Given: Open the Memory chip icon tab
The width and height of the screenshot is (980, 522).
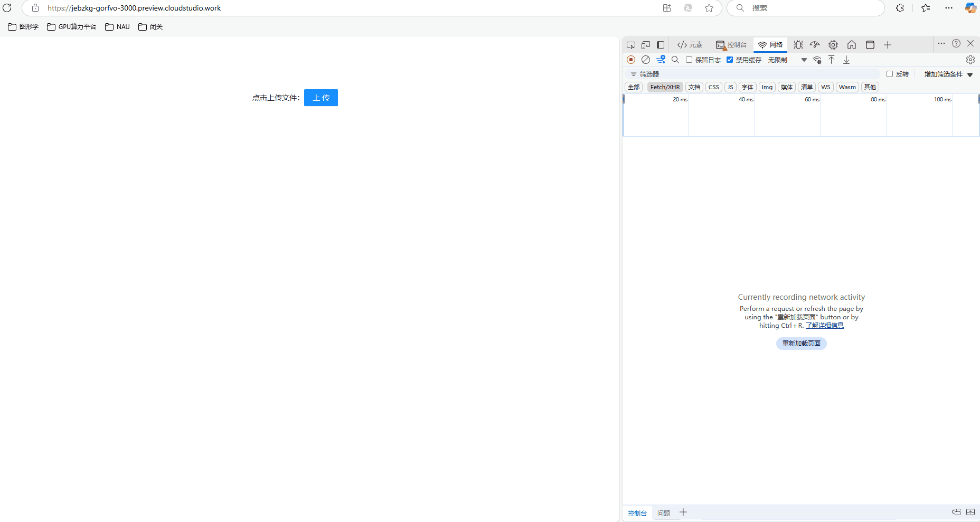Looking at the screenshot, I should (833, 45).
